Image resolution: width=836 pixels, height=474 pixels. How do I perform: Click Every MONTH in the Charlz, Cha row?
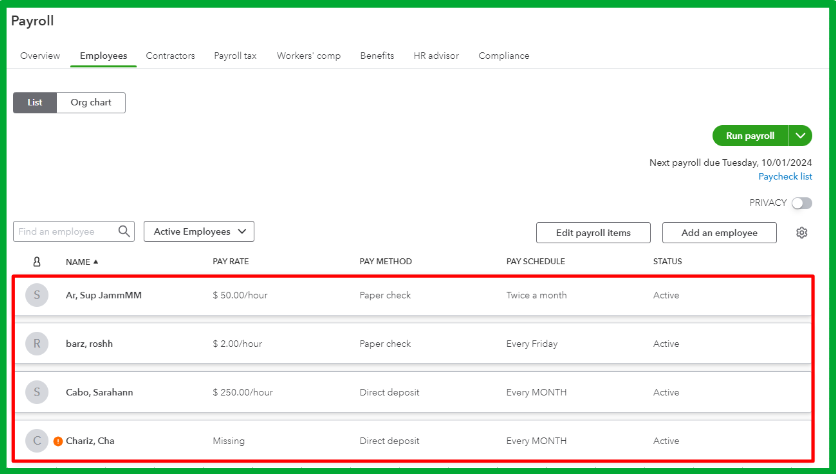pos(536,440)
